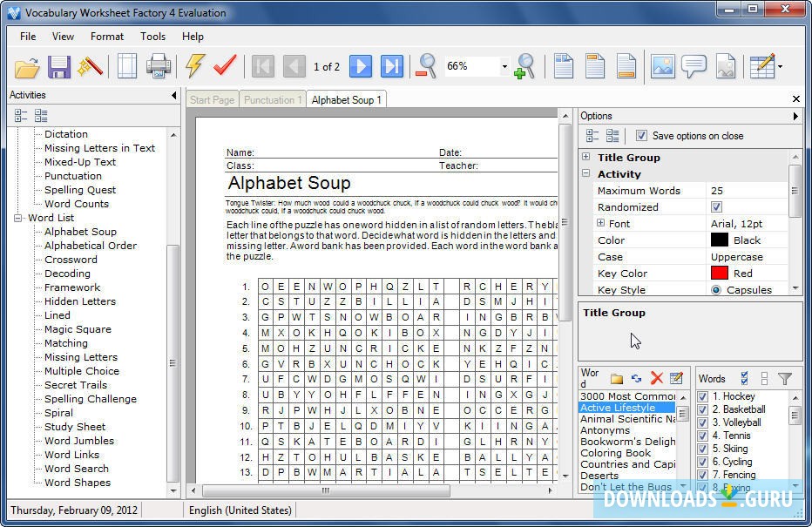Filter words using the funnel icon
The image size is (812, 527).
point(785,379)
